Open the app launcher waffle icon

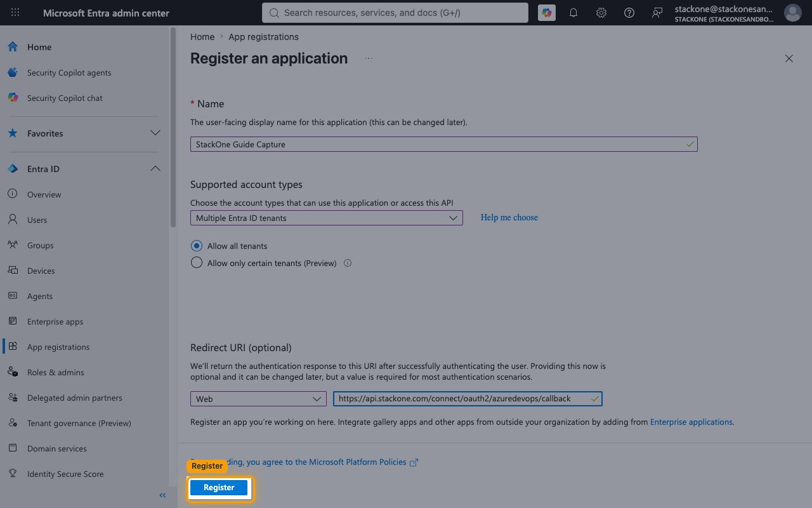(x=15, y=13)
